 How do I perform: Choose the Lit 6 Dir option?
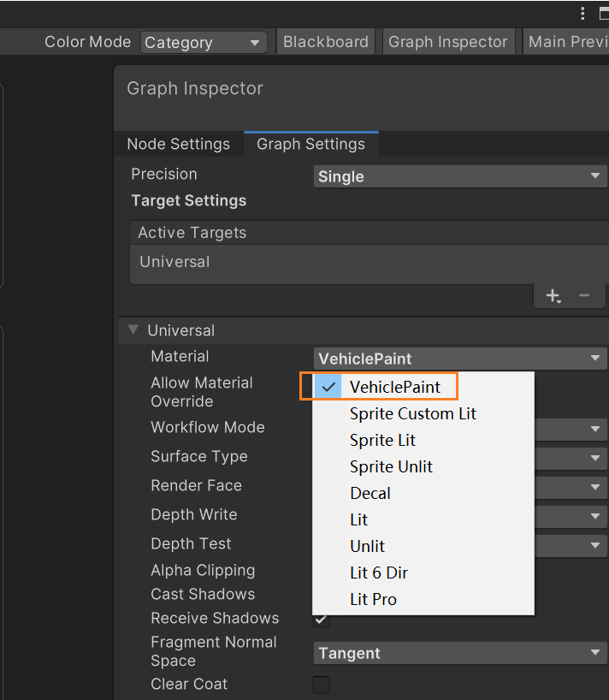(379, 572)
